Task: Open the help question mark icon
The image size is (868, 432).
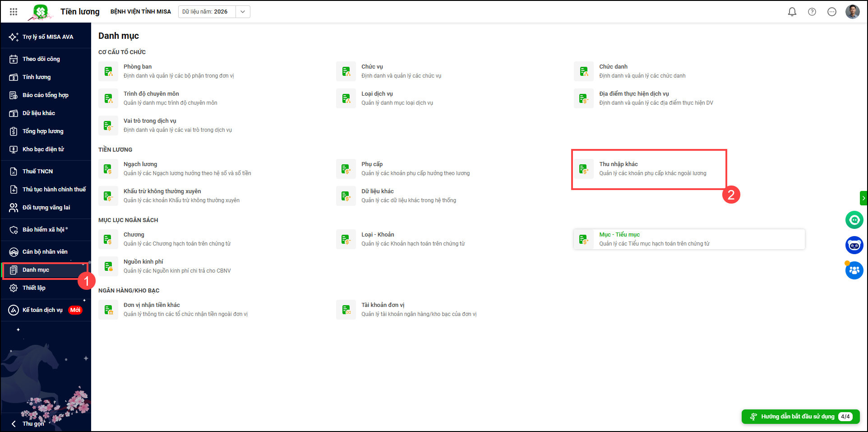Action: pos(812,12)
